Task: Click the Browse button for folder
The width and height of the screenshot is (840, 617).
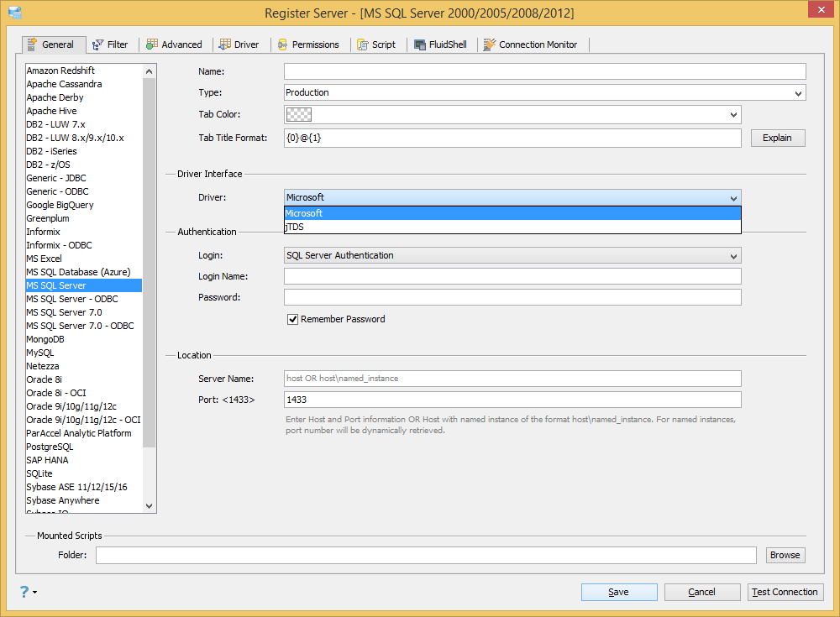Action: (x=785, y=555)
